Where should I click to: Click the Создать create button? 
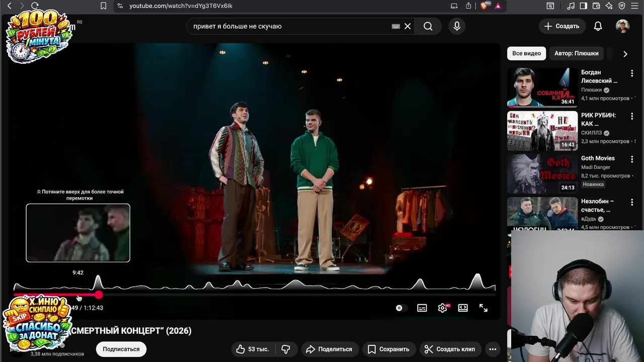tap(561, 26)
